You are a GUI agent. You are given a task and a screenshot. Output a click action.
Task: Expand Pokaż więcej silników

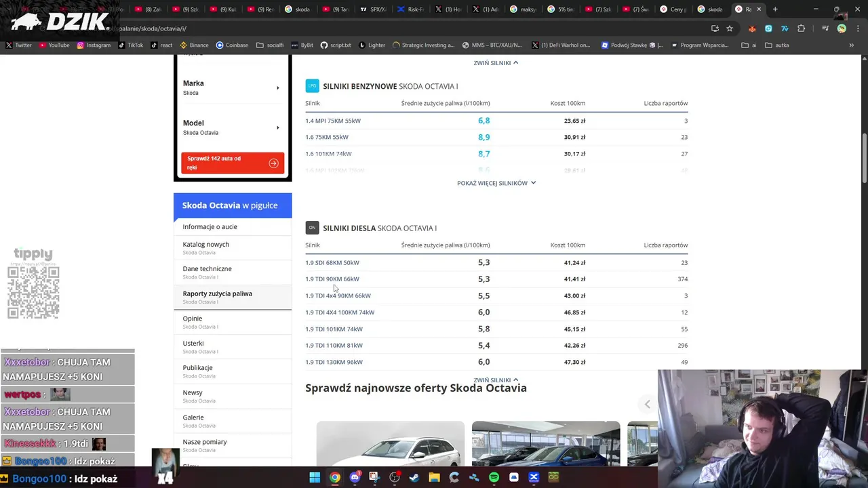(x=496, y=183)
